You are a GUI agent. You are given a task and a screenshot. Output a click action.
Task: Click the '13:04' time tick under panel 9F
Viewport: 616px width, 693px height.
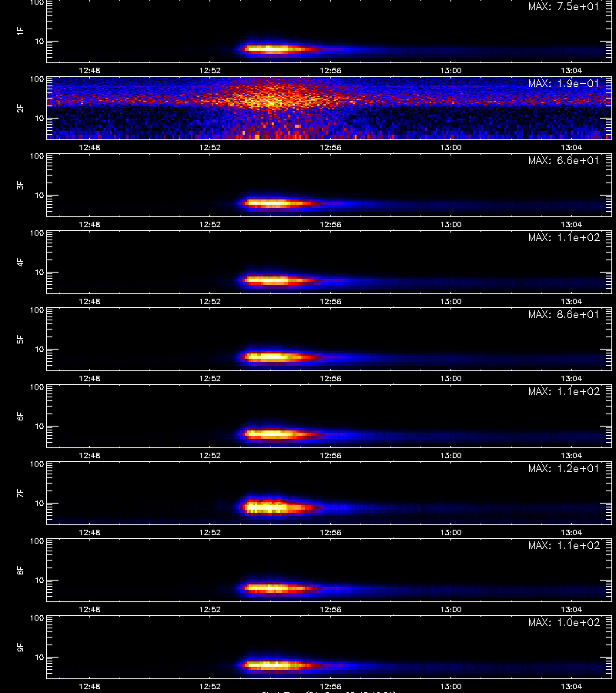point(571,686)
